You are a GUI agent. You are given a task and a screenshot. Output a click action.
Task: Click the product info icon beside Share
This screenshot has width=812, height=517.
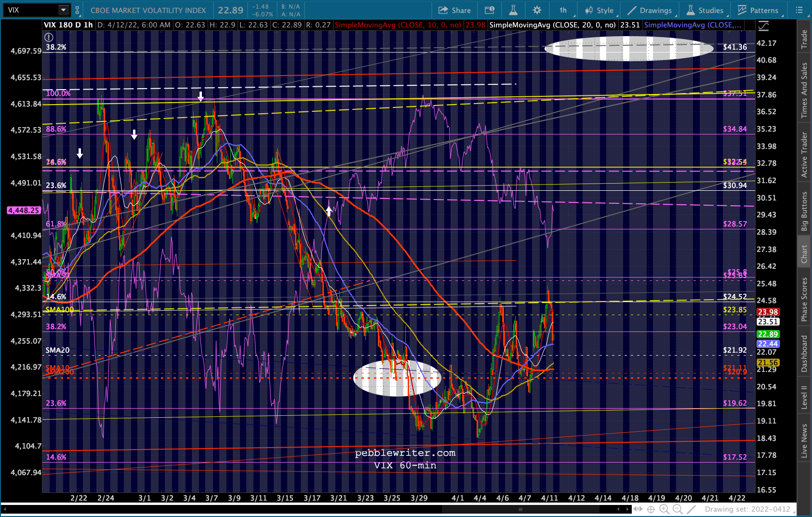click(x=490, y=10)
